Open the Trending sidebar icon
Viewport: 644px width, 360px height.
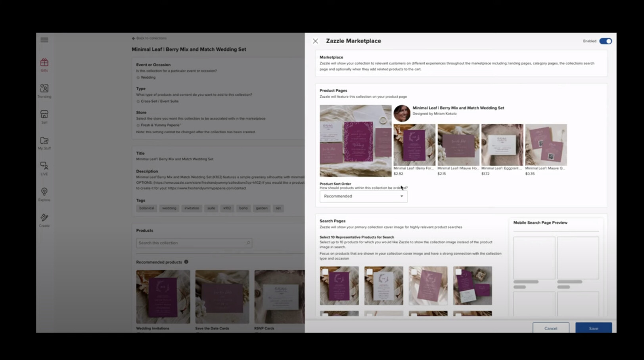click(x=44, y=91)
